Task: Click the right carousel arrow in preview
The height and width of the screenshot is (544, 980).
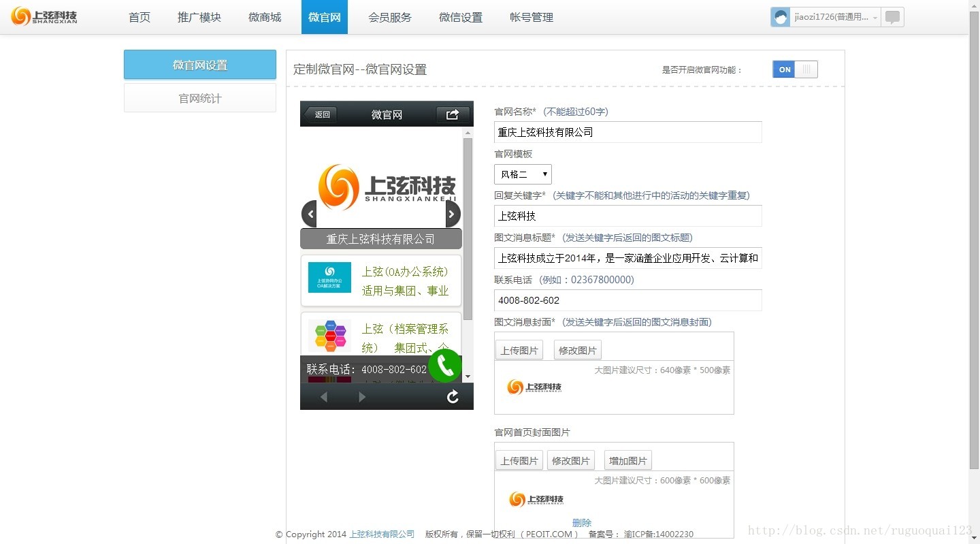Action: coord(453,214)
